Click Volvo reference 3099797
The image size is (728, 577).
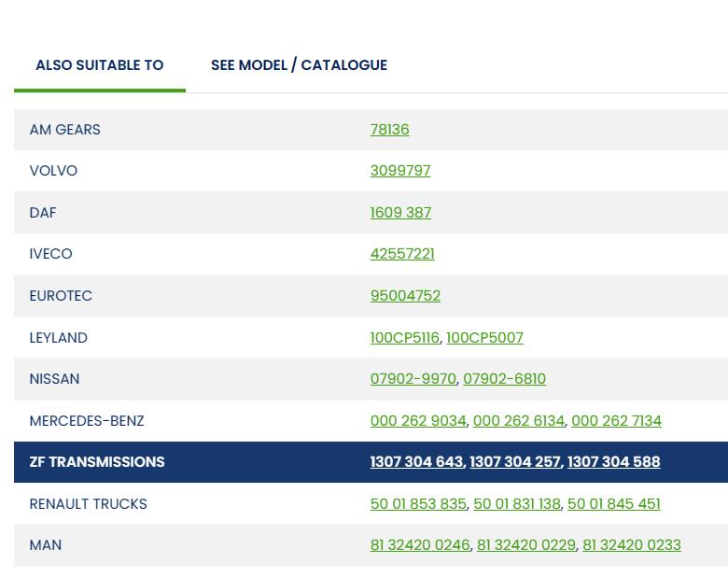(400, 171)
